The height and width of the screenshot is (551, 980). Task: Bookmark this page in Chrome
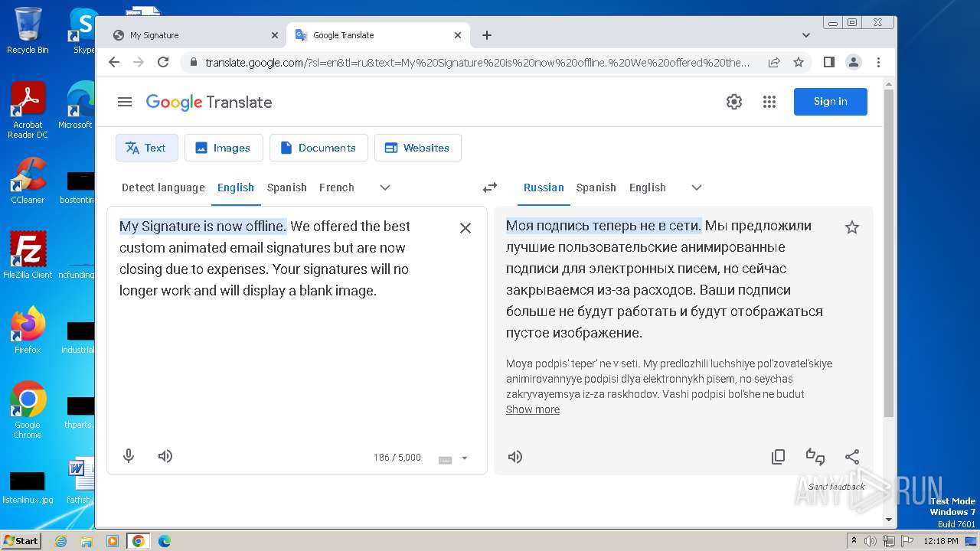[x=799, y=62]
